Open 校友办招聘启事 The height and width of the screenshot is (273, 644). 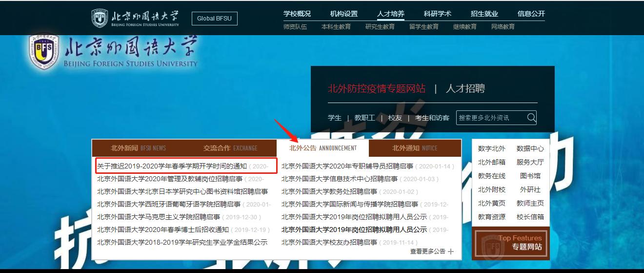coord(329,242)
